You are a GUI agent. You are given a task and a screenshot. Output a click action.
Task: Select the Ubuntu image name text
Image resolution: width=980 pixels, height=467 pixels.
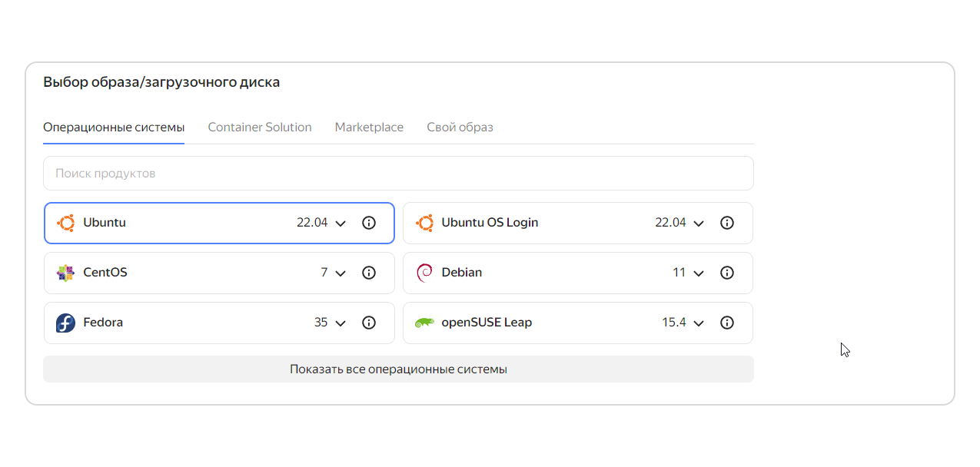click(105, 223)
